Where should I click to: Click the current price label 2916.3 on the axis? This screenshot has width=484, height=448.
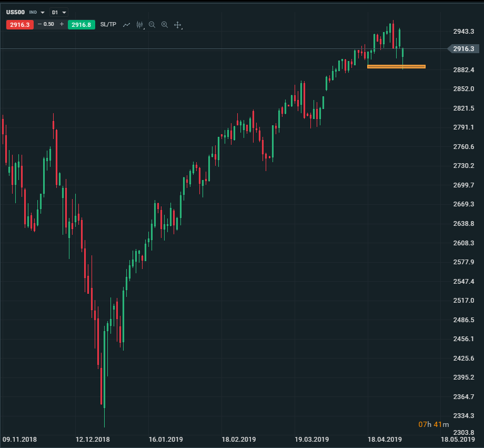pos(463,48)
